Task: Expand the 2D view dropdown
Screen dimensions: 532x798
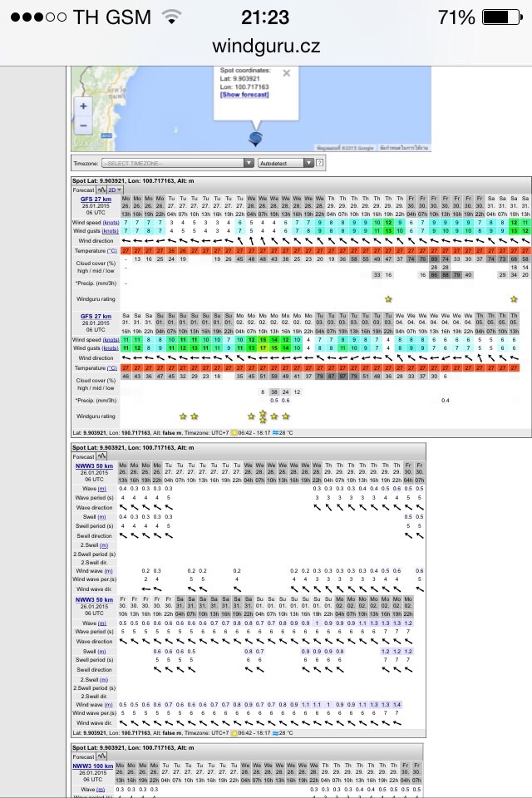Action: click(115, 190)
